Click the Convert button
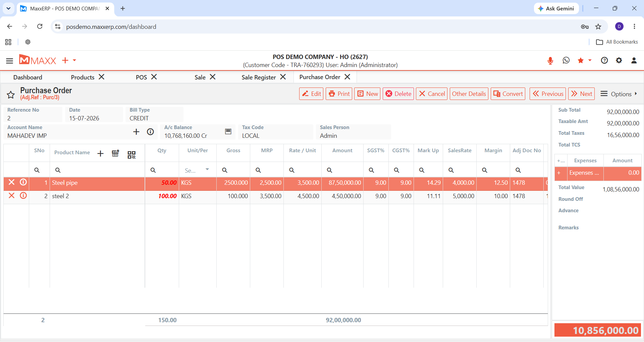 508,94
